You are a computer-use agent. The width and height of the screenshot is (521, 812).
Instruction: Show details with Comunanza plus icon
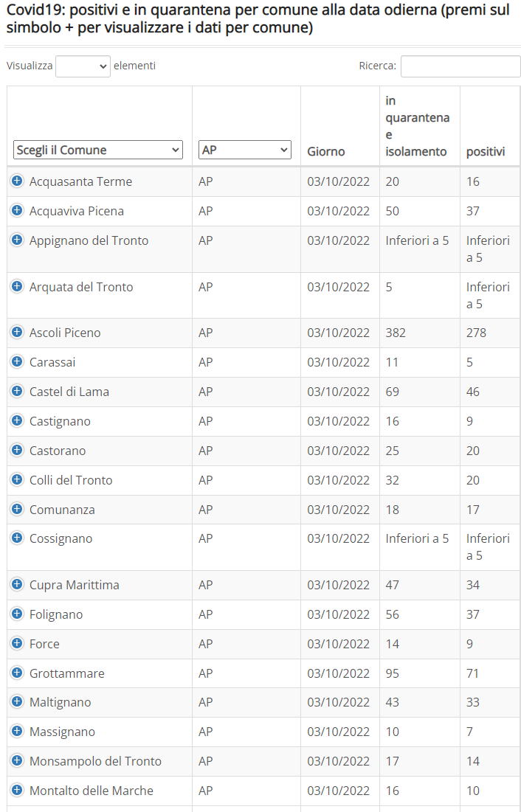[17, 509]
